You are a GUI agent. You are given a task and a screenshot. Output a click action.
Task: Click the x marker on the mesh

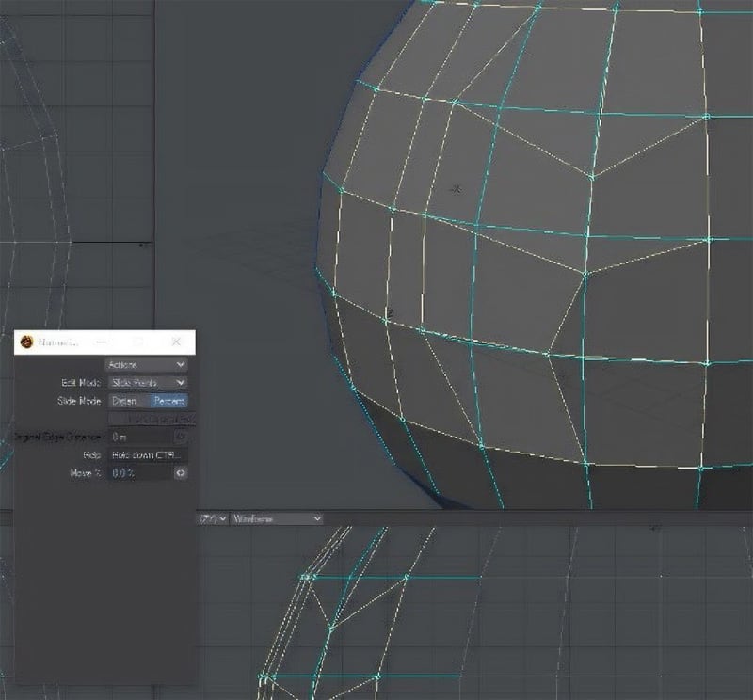pos(457,189)
